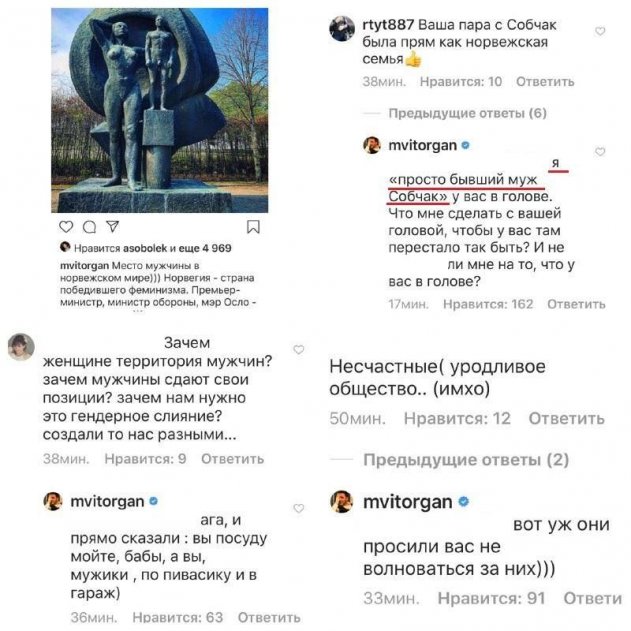631x631 pixels.
Task: Open the small avatar next to 'Нравится asobolek'
Action: (65, 247)
